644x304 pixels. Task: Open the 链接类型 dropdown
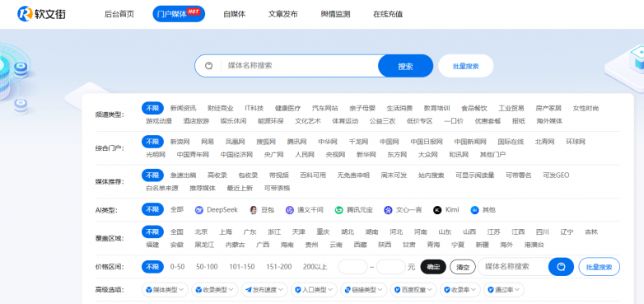tap(364, 290)
